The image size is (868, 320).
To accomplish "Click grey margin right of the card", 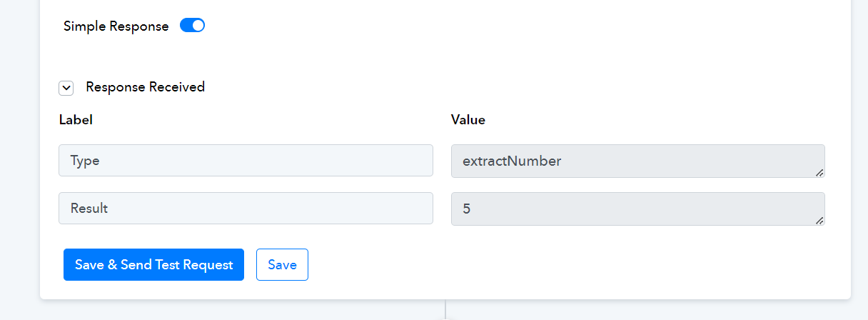I will [x=859, y=157].
